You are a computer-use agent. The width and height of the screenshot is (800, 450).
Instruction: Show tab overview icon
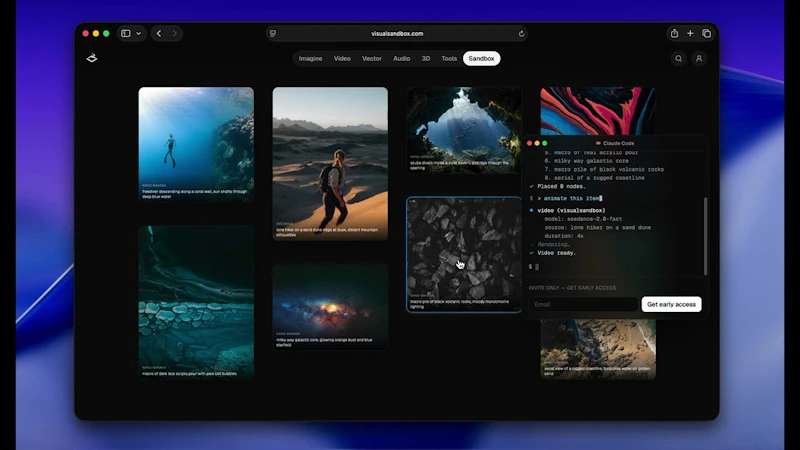click(x=707, y=34)
